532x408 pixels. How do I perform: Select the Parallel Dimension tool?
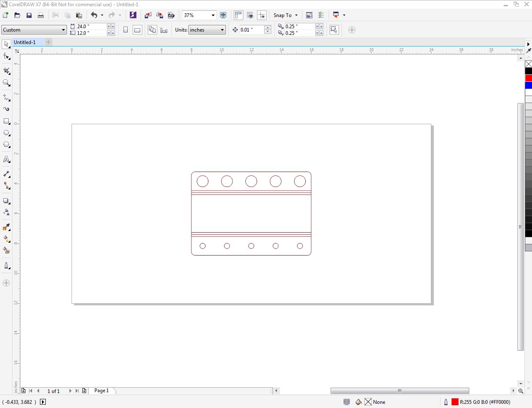6,174
